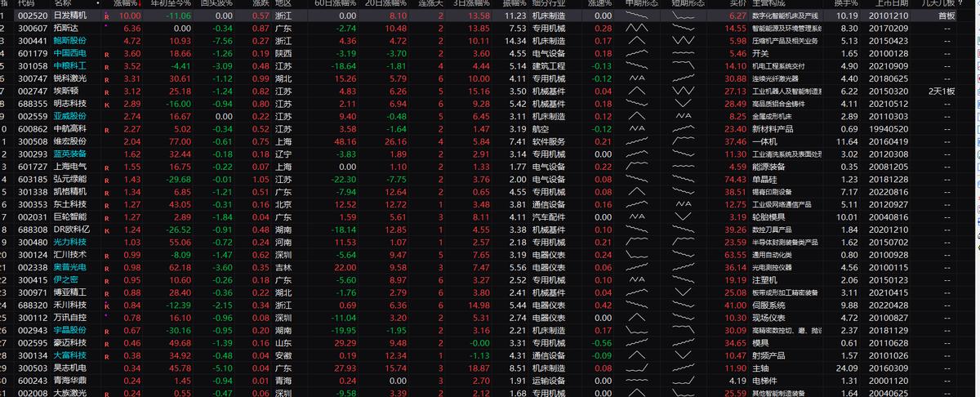Click the R marker in 弘元绿能 row
The width and height of the screenshot is (980, 397).
[106, 179]
